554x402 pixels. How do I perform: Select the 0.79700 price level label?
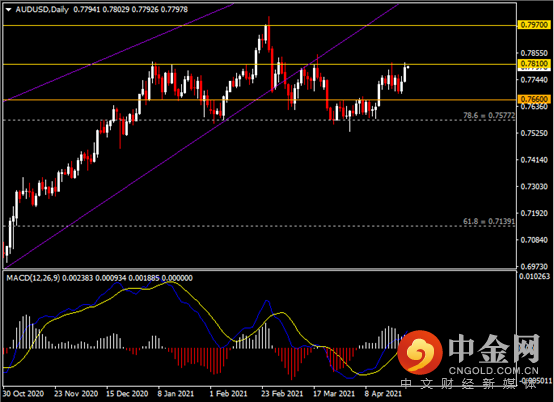coord(535,25)
